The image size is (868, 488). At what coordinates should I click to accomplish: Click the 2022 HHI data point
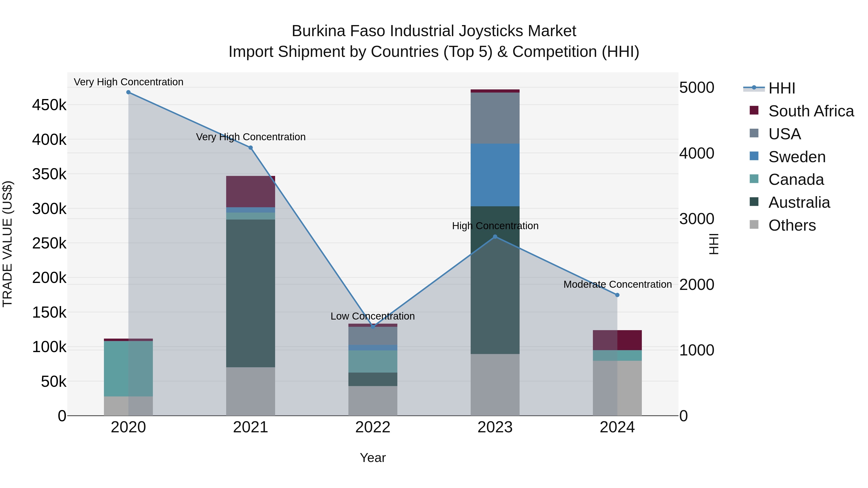tap(373, 326)
